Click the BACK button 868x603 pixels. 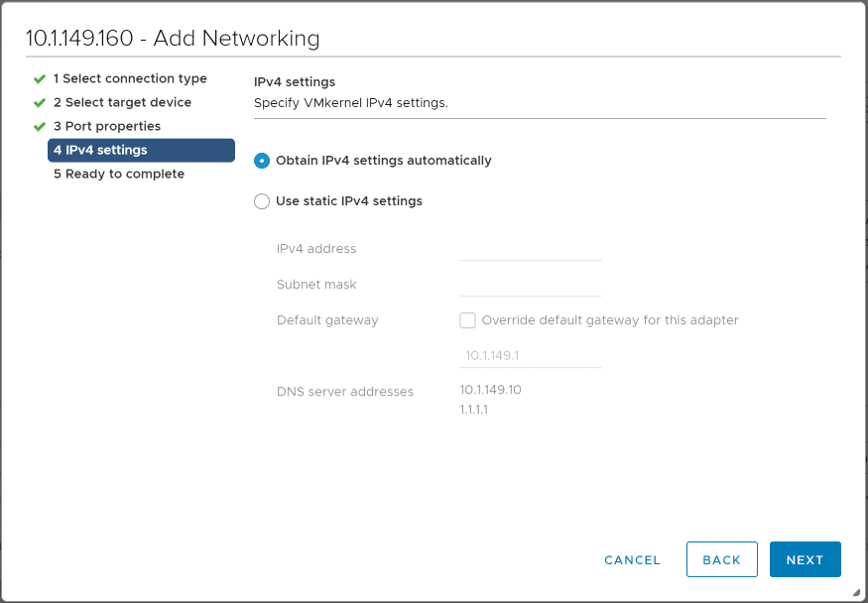pos(722,559)
